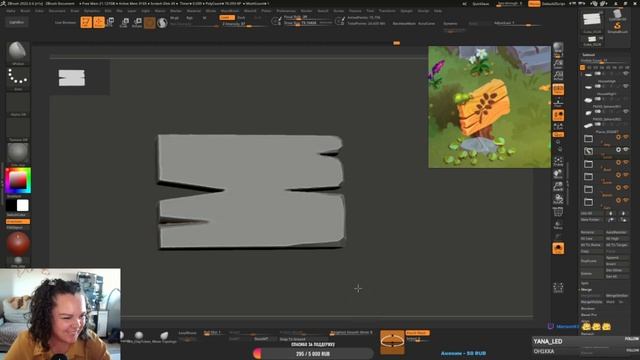The width and height of the screenshot is (640, 360).
Task: Open the Alpha menu
Action: tap(11, 11)
